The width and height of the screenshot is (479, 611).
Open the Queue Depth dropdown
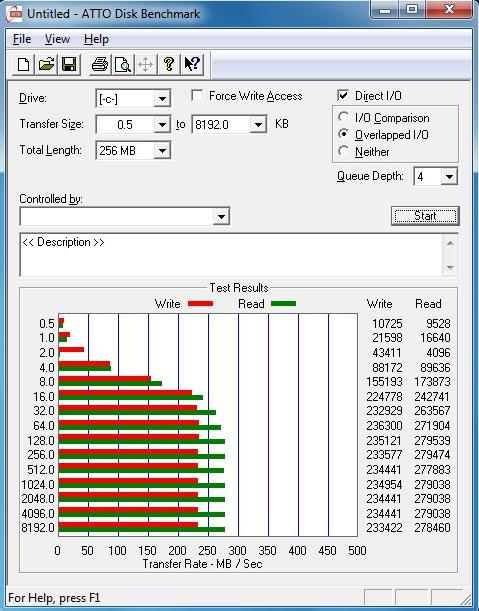[x=449, y=177]
